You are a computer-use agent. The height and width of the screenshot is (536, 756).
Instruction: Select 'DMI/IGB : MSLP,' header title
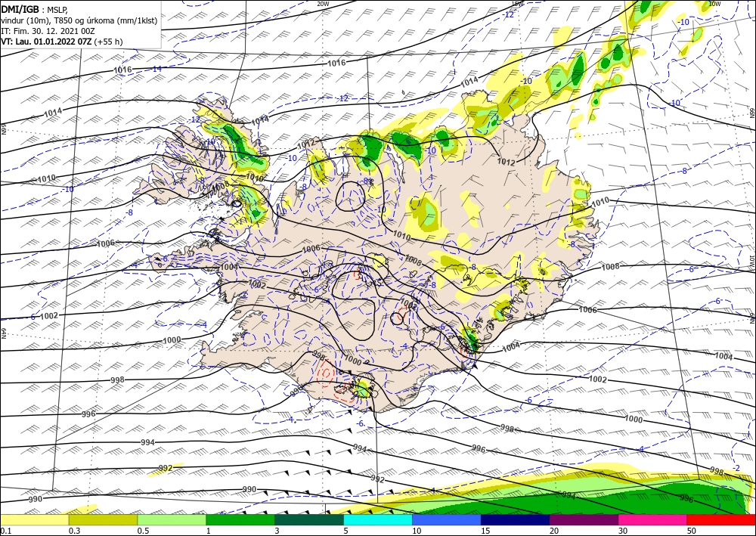tap(34, 10)
